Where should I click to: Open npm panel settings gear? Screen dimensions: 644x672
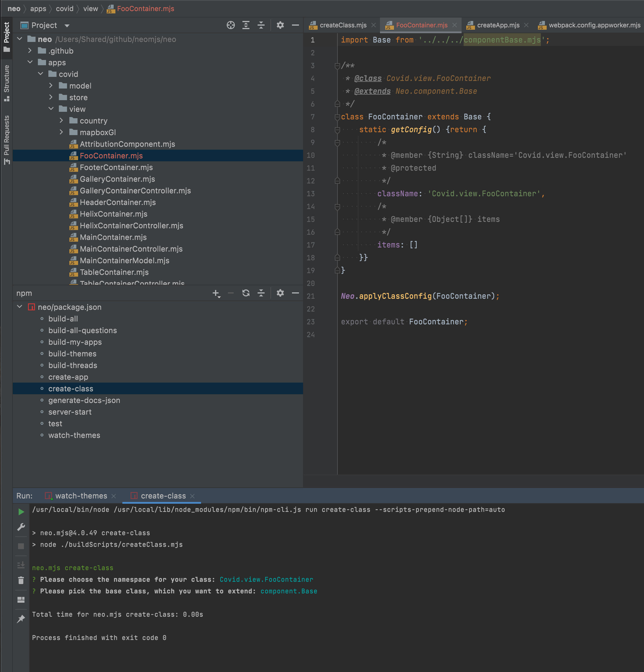[x=280, y=293]
